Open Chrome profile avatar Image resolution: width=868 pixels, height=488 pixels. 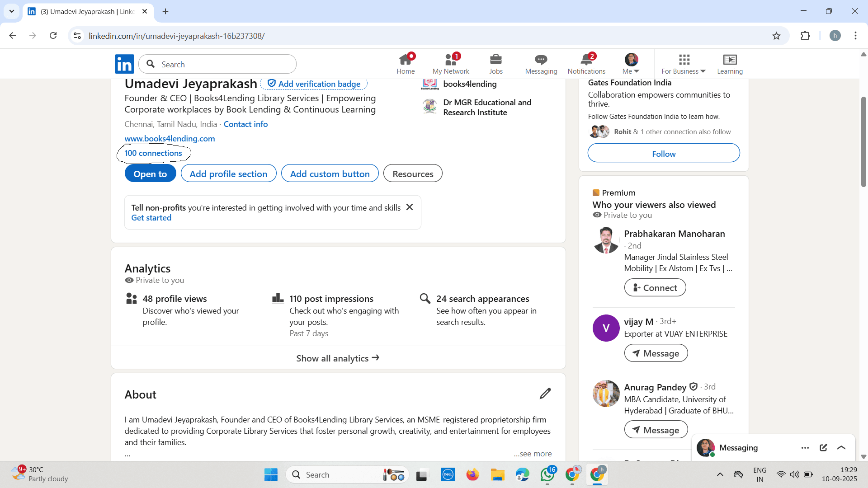click(x=835, y=36)
